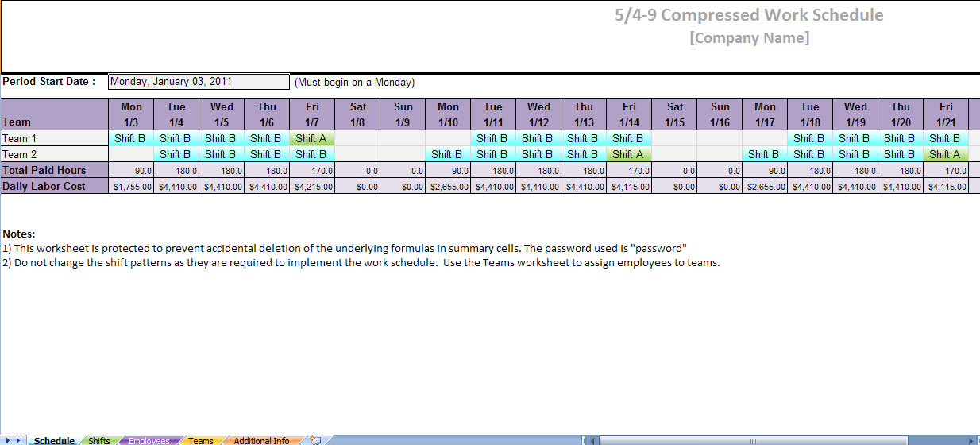Select the 'Team 2' row label
Screen dimensions: 980x445
(x=54, y=154)
